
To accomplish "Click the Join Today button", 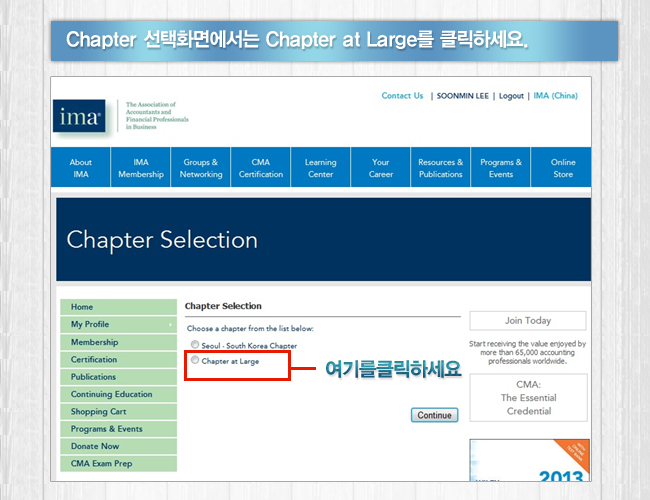I will [528, 320].
